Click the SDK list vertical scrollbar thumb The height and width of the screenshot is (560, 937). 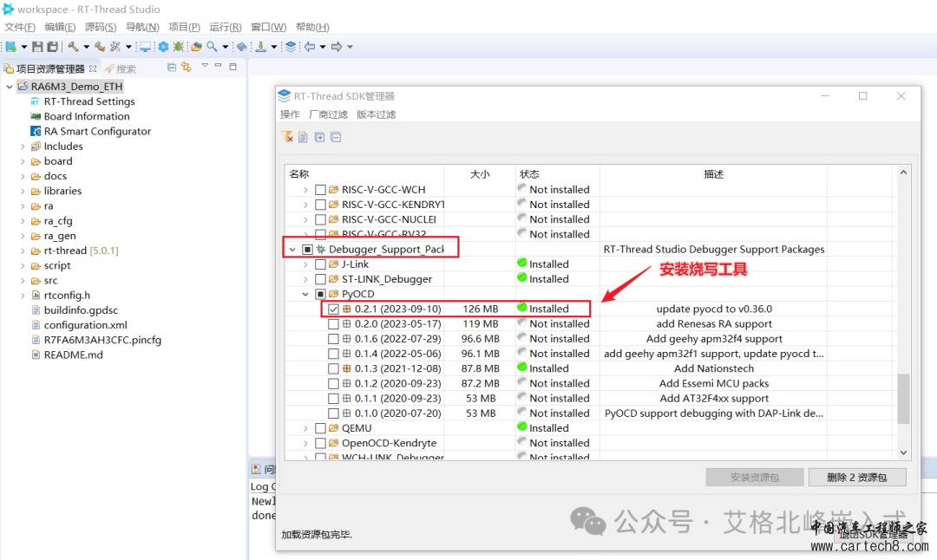click(903, 398)
